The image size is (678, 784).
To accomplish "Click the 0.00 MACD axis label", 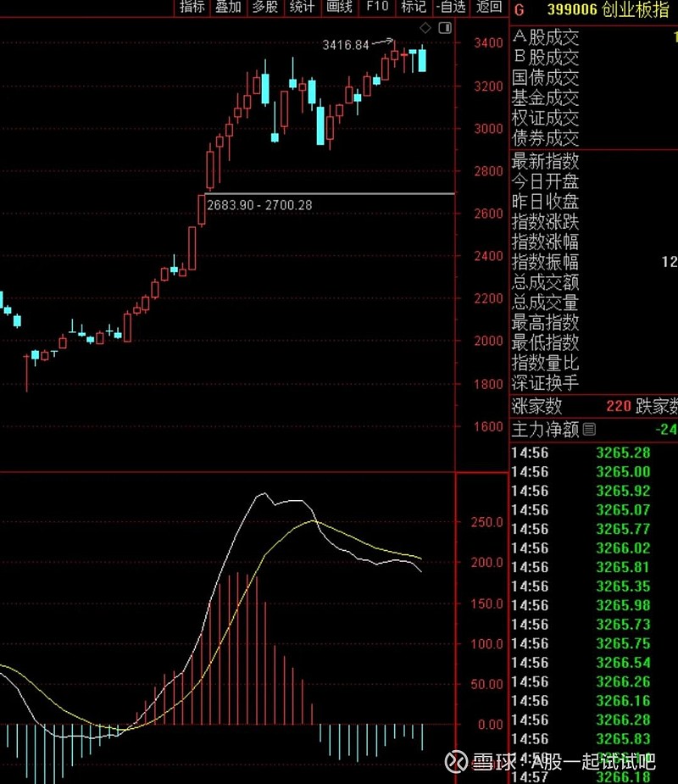I will click(491, 725).
